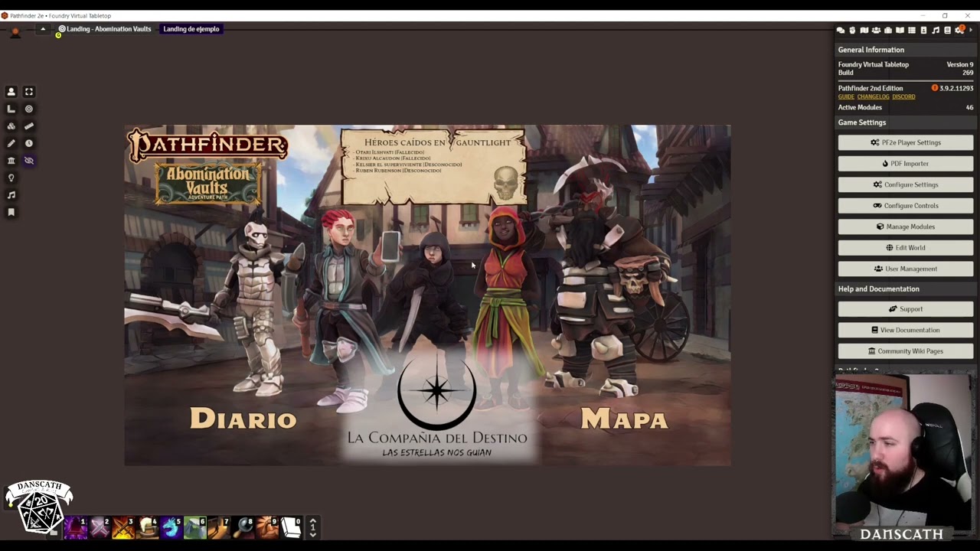980x551 pixels.
Task: Click the Héroes caídos en Gauntlight note
Action: click(x=434, y=168)
